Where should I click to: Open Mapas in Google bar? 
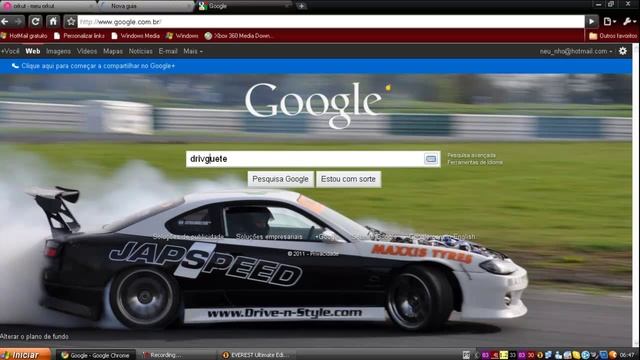point(113,51)
